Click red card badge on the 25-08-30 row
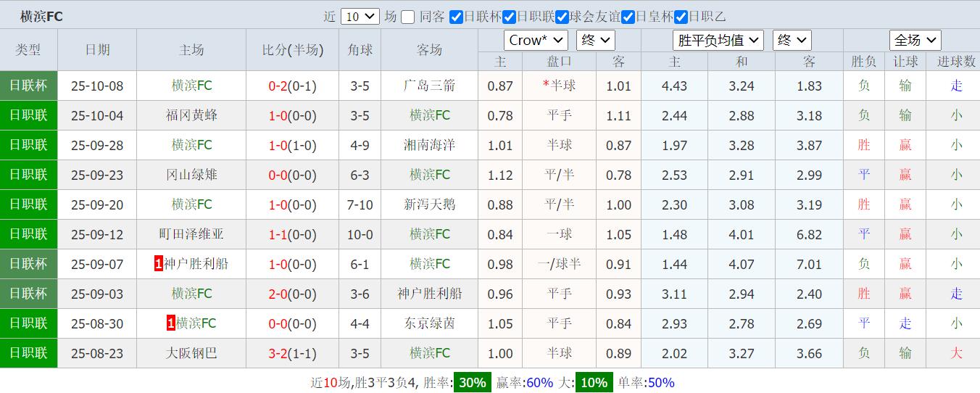The width and height of the screenshot is (980, 393). point(170,323)
